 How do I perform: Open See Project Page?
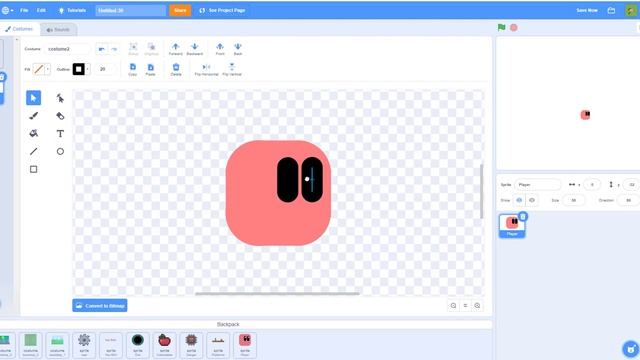coord(222,10)
